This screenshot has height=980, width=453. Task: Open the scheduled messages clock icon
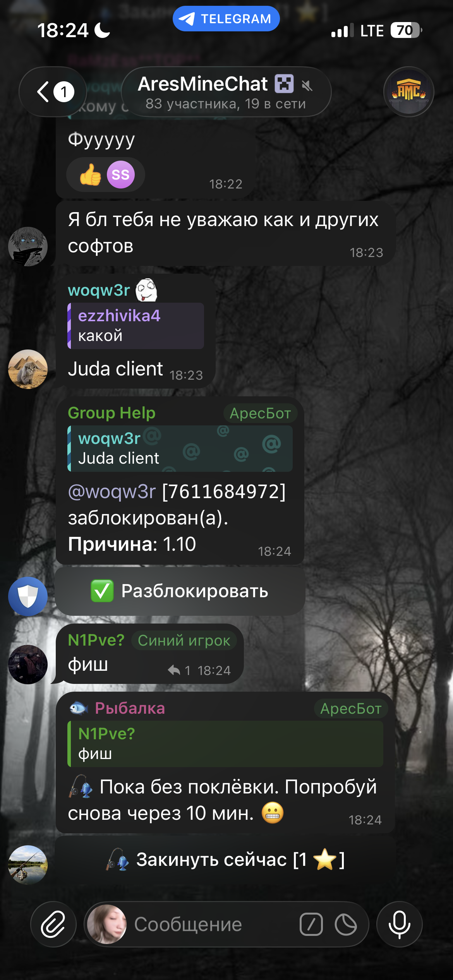point(346,924)
